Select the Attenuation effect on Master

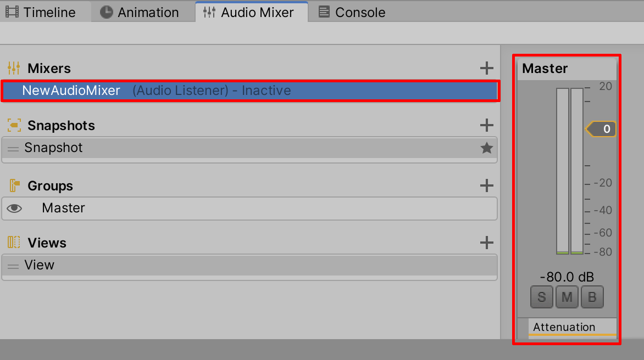[564, 327]
